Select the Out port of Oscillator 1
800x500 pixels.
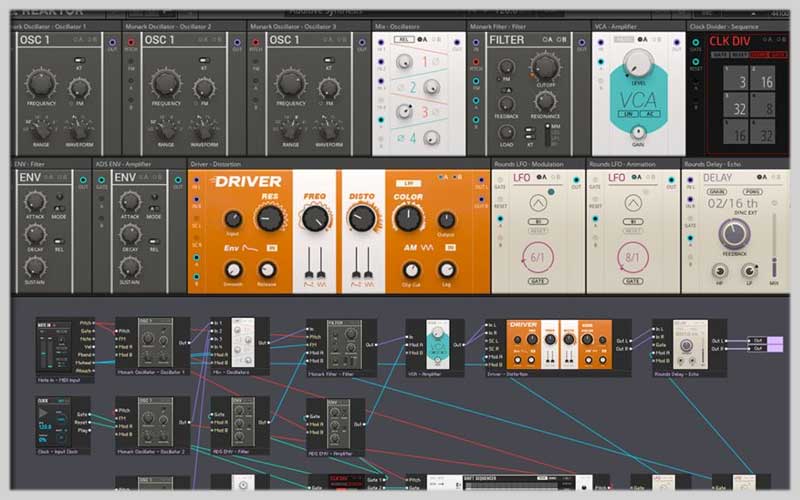pos(112,42)
